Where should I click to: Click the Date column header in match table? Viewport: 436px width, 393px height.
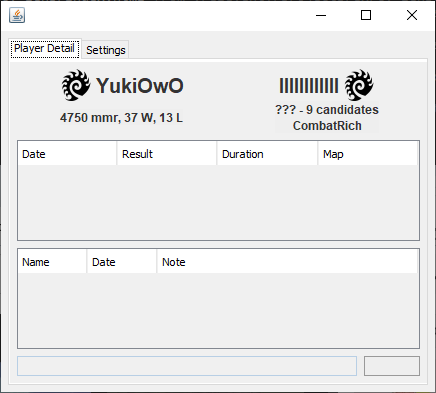pos(67,154)
